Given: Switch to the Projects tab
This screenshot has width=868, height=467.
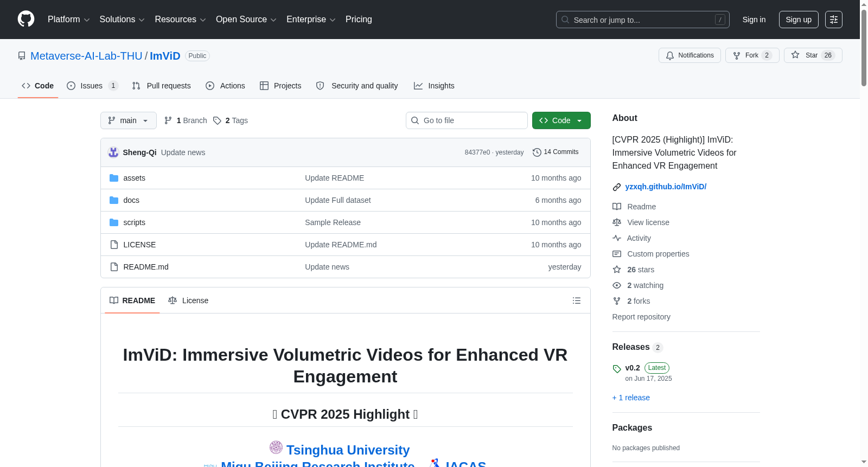Looking at the screenshot, I should pos(280,86).
